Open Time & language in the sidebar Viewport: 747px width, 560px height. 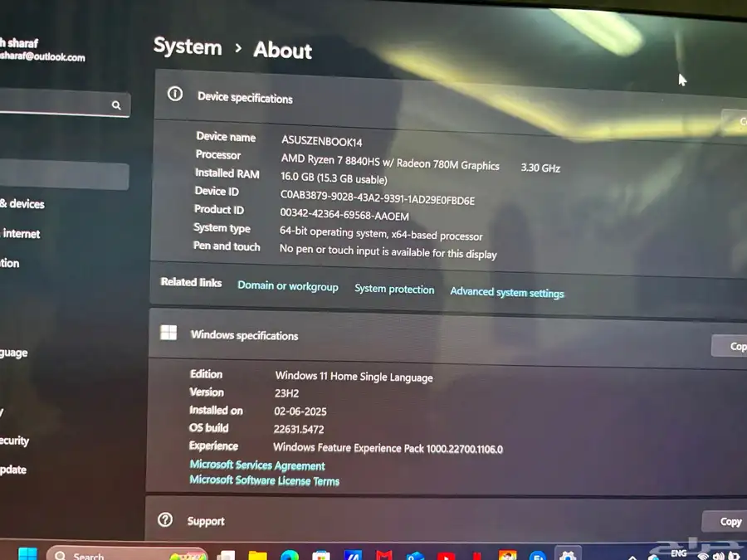tap(14, 353)
